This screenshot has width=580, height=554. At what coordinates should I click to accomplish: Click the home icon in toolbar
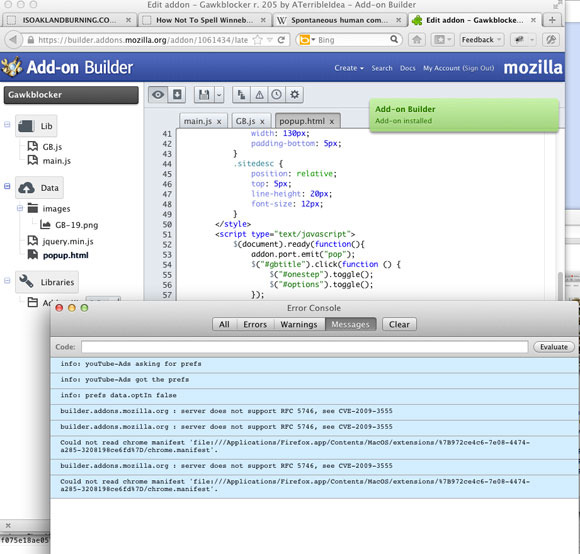[x=417, y=40]
